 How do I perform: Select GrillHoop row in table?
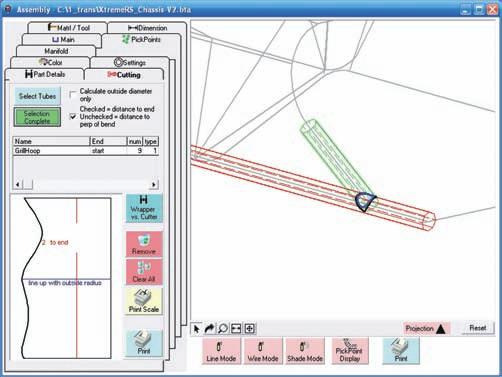click(86, 151)
